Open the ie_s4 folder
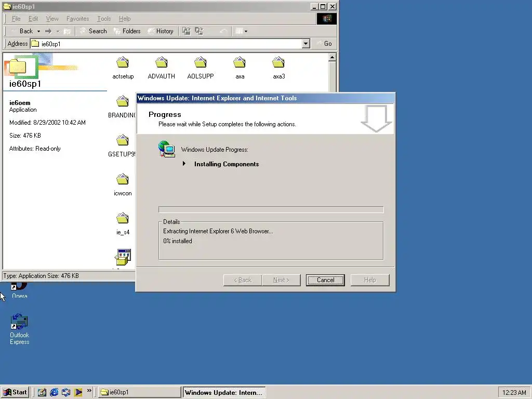This screenshot has width=532, height=399. pyautogui.click(x=123, y=224)
